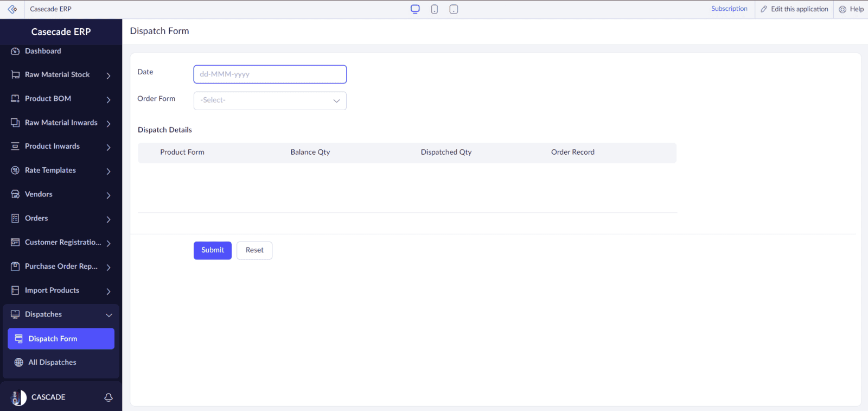This screenshot has height=411, width=868.
Task: Click the Dispatches monitor icon
Action: [15, 314]
